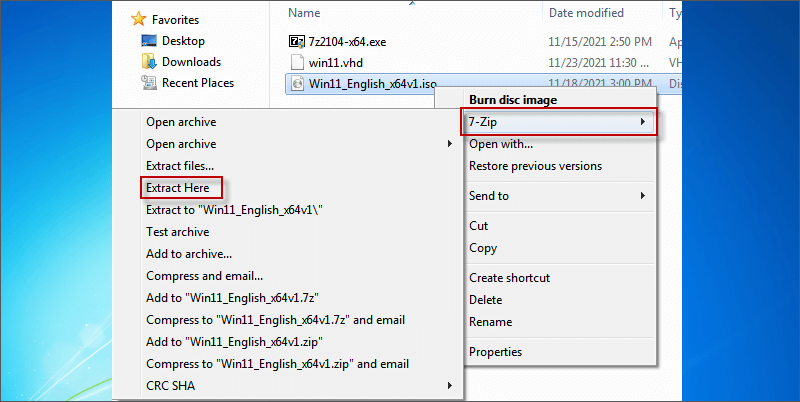Viewport: 800px width, 402px height.
Task: Choose Add to archive...
Action: click(189, 254)
